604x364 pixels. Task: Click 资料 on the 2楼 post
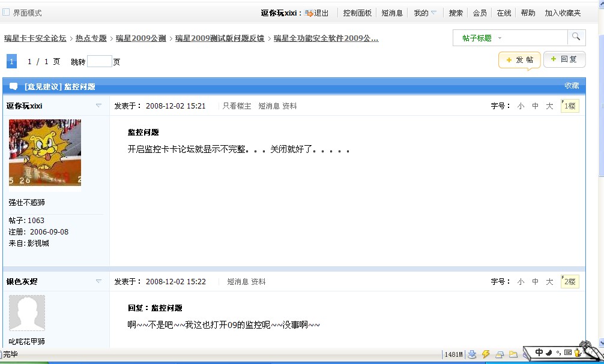pos(259,282)
